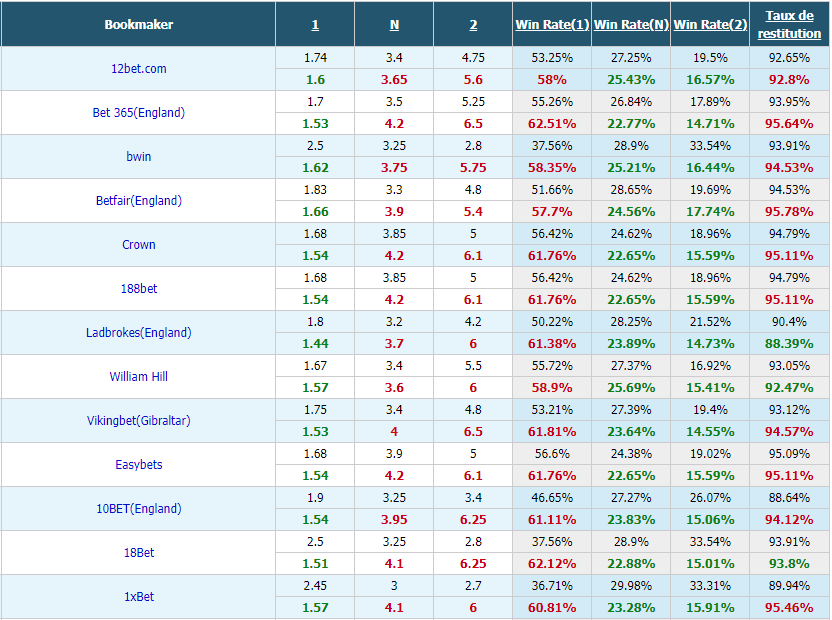This screenshot has width=832, height=620.
Task: Open the Easybets bookmaker link
Action: click(138, 464)
